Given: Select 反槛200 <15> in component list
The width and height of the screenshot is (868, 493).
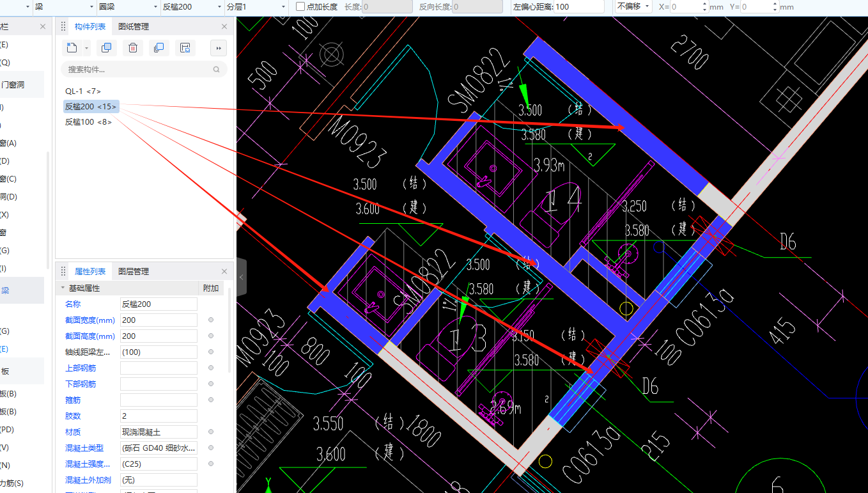Looking at the screenshot, I should (91, 107).
